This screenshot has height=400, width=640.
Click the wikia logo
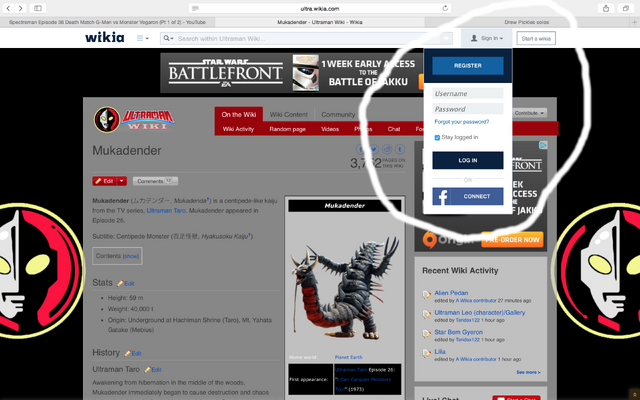(104, 38)
